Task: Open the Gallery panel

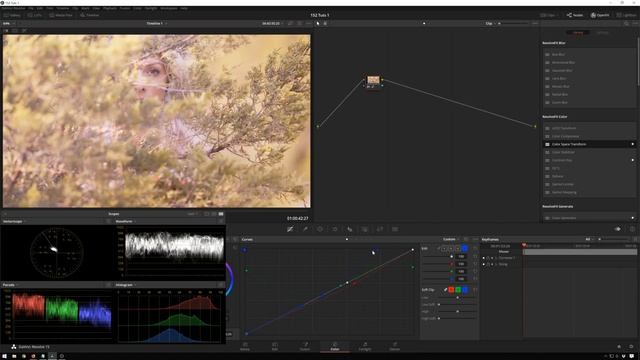Action: [x=12, y=15]
